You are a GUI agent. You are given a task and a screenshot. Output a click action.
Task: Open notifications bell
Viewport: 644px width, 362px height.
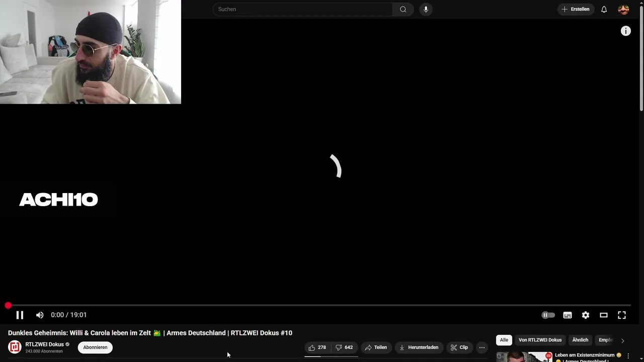click(604, 9)
